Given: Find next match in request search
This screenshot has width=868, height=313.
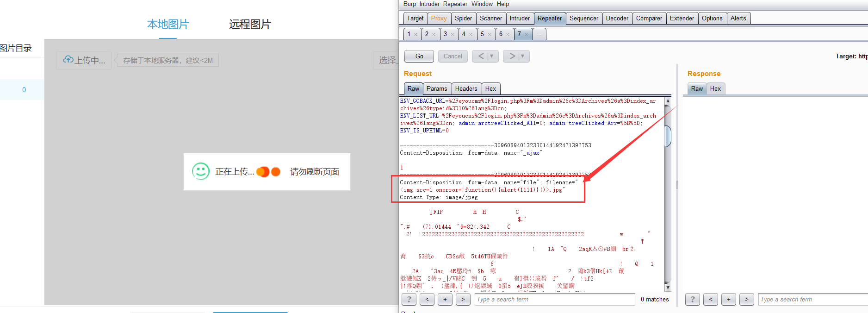Looking at the screenshot, I should pos(463,300).
